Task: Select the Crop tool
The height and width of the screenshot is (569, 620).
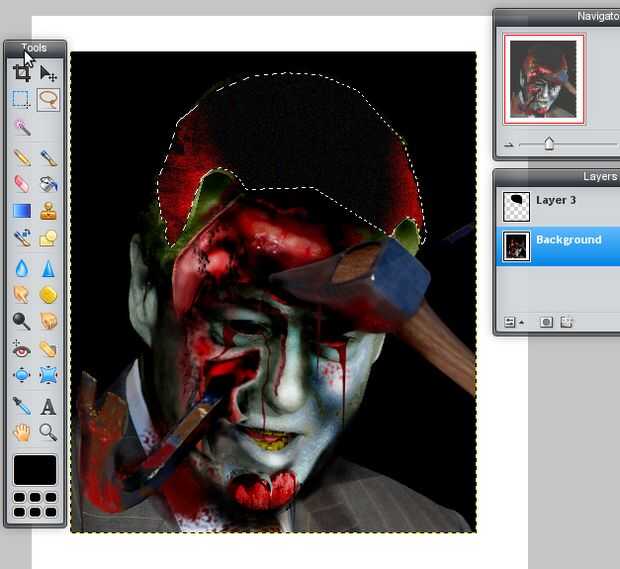Action: [21, 72]
